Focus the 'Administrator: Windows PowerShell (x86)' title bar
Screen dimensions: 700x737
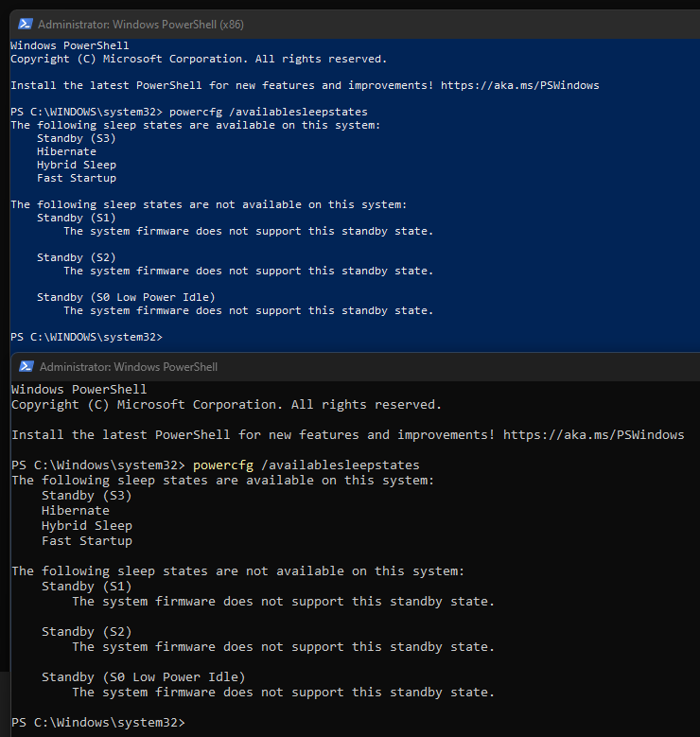click(355, 24)
